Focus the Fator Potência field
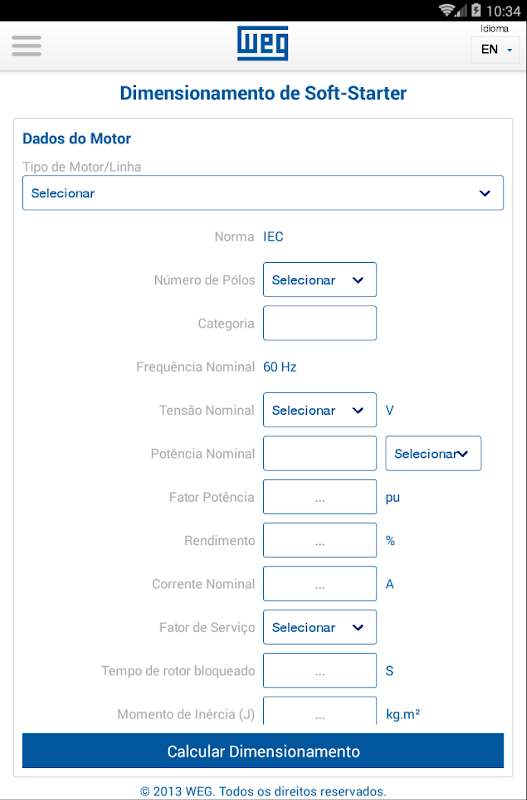The width and height of the screenshot is (527, 800). point(320,496)
